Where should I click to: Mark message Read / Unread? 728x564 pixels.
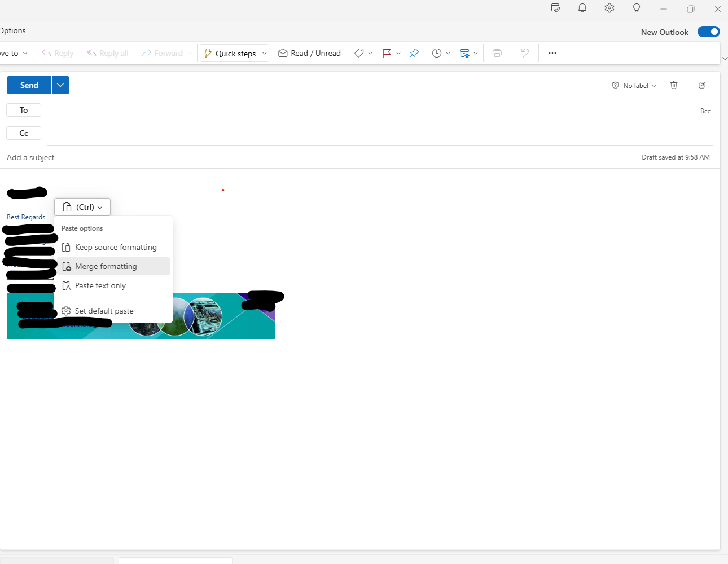pyautogui.click(x=309, y=53)
